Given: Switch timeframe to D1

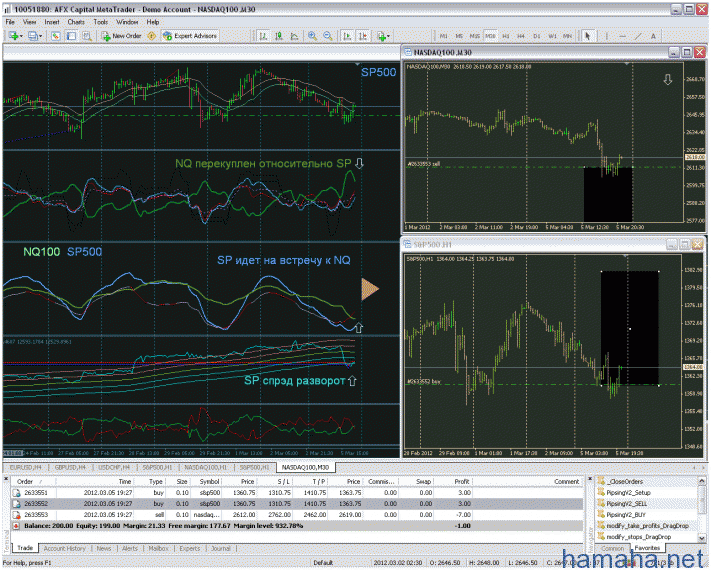Looking at the screenshot, I should coord(536,36).
